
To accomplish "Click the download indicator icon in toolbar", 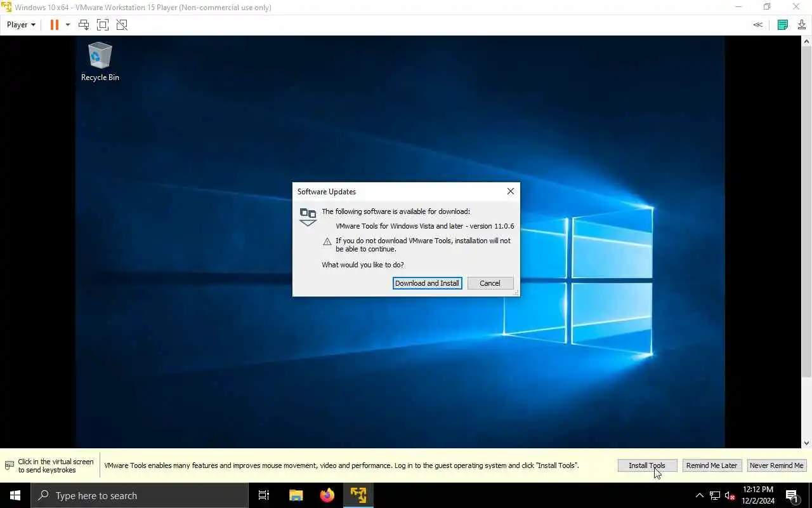I will [x=802, y=25].
